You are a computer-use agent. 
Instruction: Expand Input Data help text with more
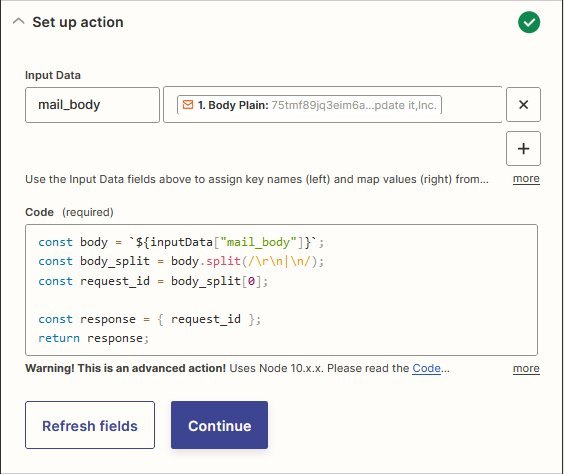pyautogui.click(x=526, y=179)
